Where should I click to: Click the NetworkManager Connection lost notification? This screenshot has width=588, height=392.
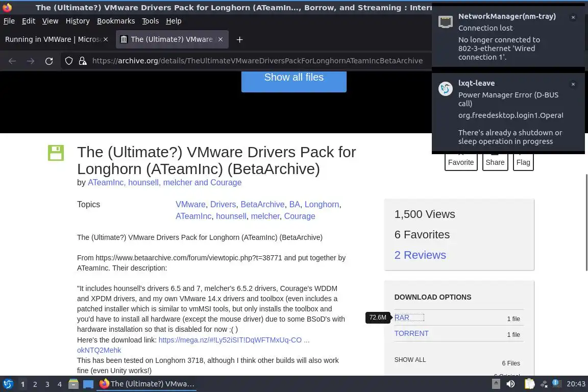(508, 36)
